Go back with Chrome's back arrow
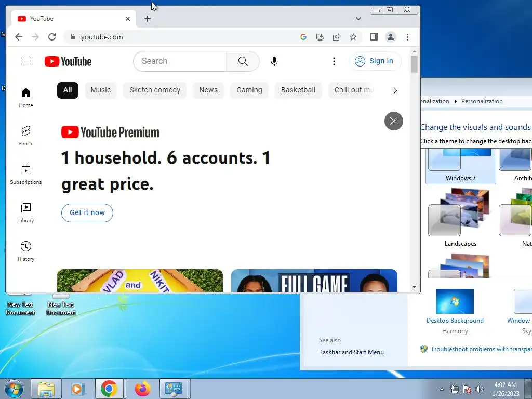Image resolution: width=532 pixels, height=399 pixels. (19, 37)
